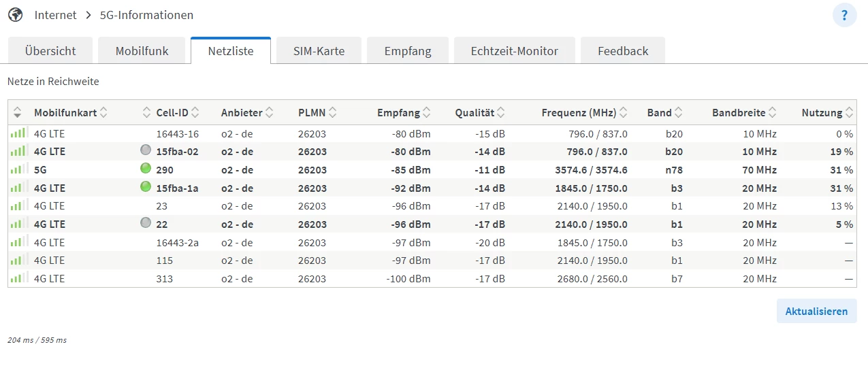This screenshot has height=368, width=868.
Task: Switch to the Übersicht tab
Action: coord(50,51)
